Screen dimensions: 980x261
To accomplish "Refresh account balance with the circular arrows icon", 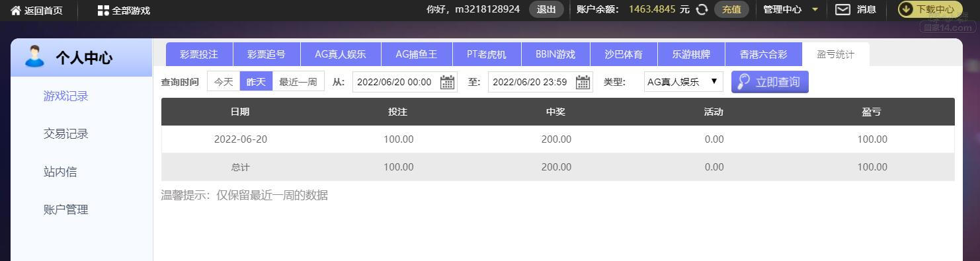I will (x=702, y=9).
